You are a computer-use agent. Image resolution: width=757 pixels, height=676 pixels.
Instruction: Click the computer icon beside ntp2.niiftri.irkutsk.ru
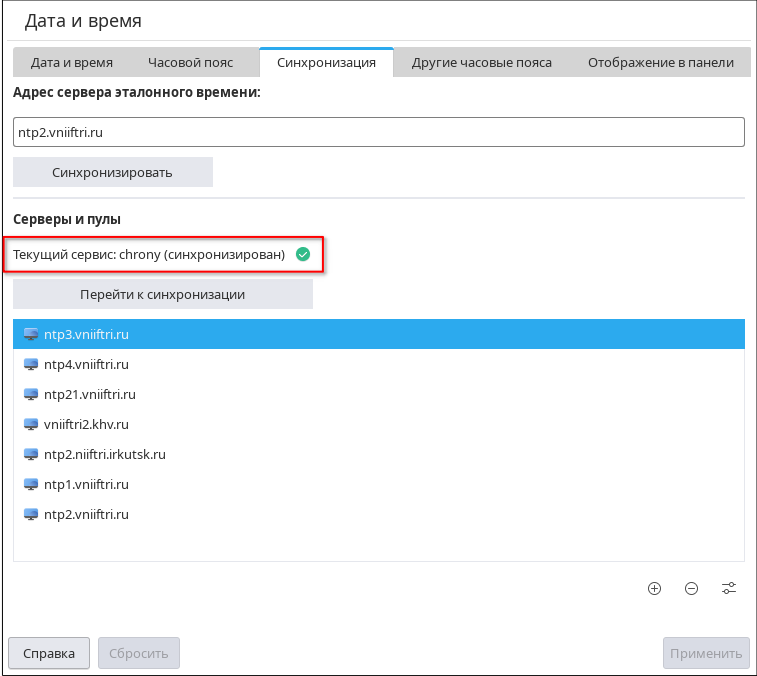point(30,454)
